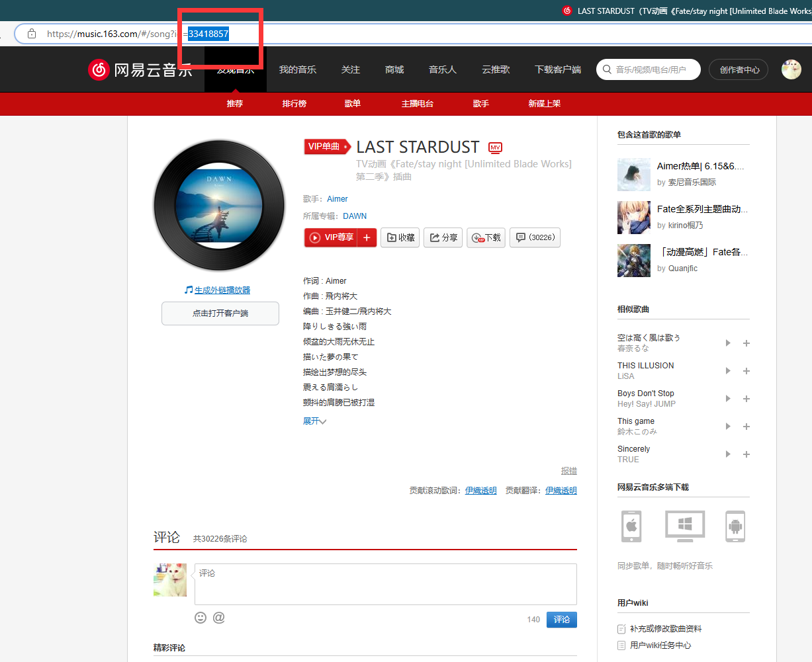
Task: Open Fate全系列主题曲 playlist thumbnail
Action: [634, 218]
